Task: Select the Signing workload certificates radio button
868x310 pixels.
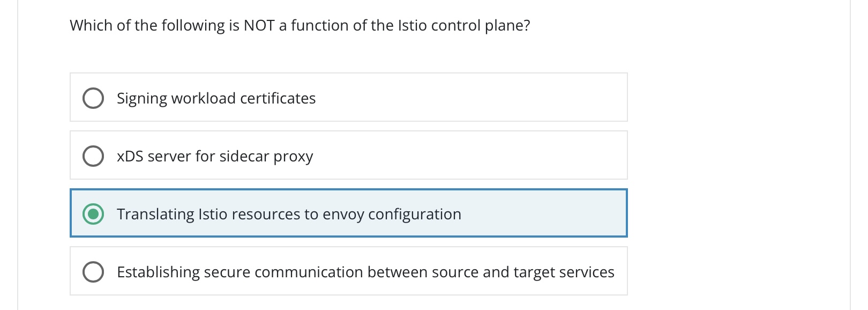Action: [93, 98]
